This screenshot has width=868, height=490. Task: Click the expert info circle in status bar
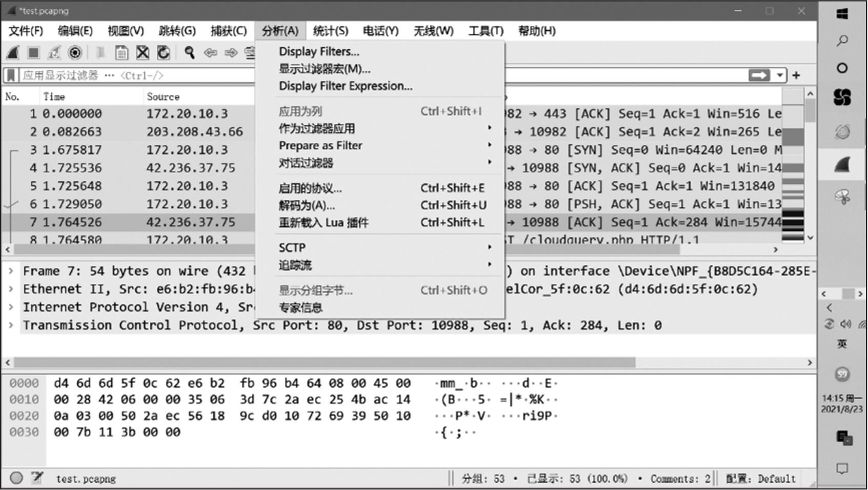16,478
